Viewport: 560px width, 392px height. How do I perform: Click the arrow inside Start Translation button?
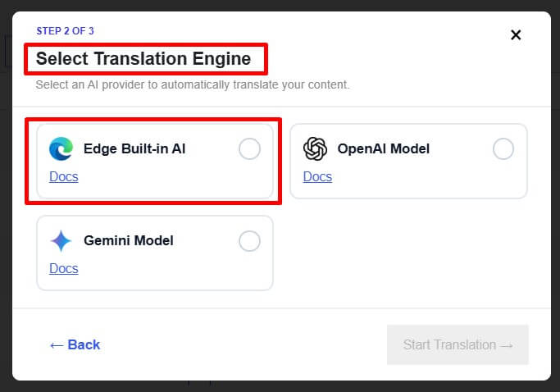[507, 345]
